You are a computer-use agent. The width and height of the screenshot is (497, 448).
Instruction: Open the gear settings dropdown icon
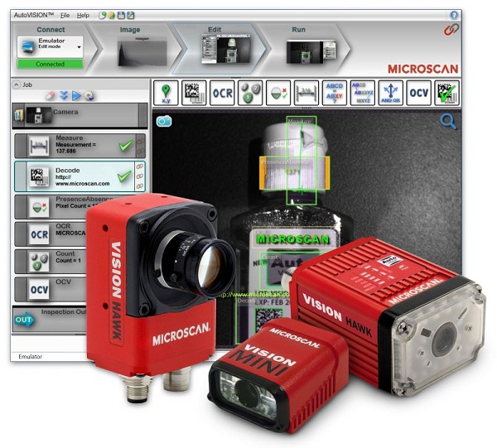pos(89,96)
